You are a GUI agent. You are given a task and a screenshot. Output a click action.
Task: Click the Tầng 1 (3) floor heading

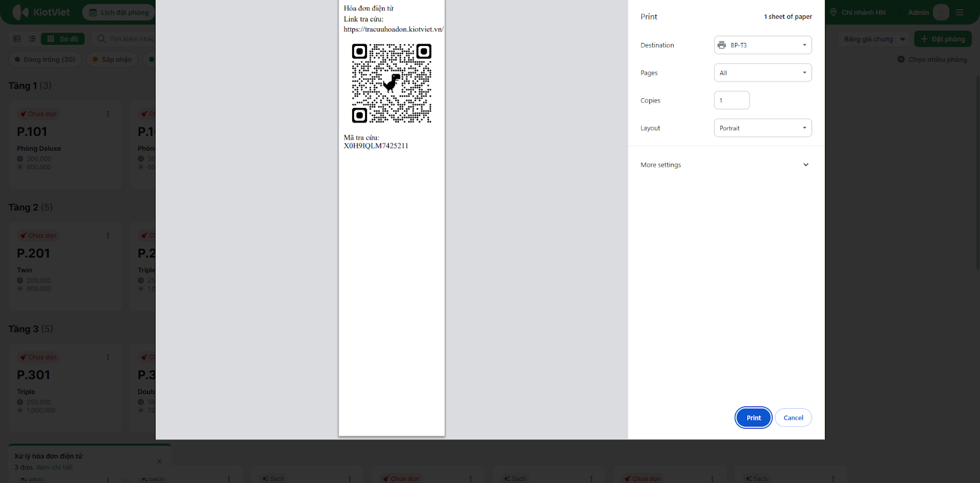coord(30,86)
